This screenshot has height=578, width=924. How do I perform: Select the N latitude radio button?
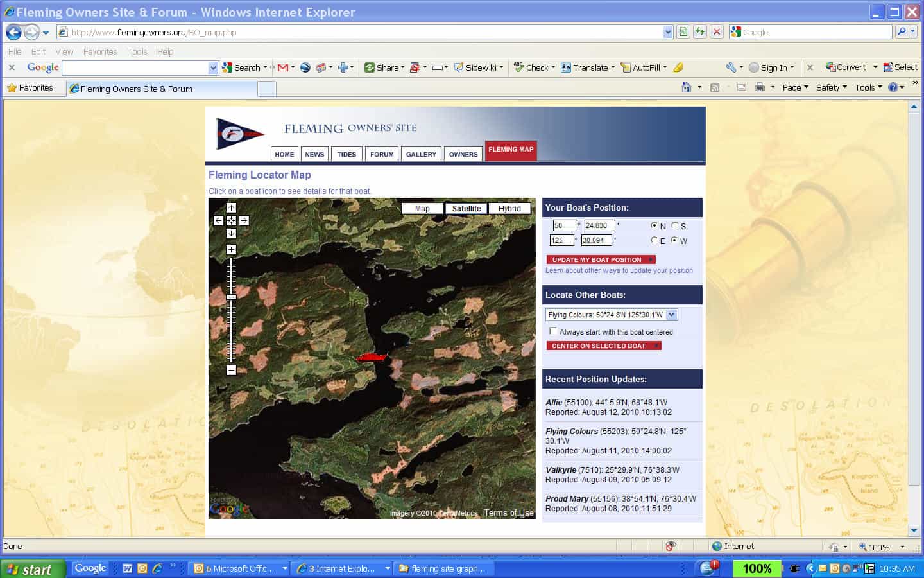[x=654, y=225]
